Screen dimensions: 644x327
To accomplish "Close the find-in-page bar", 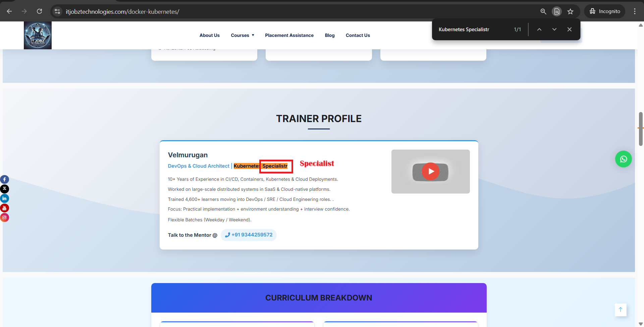I will [x=570, y=30].
